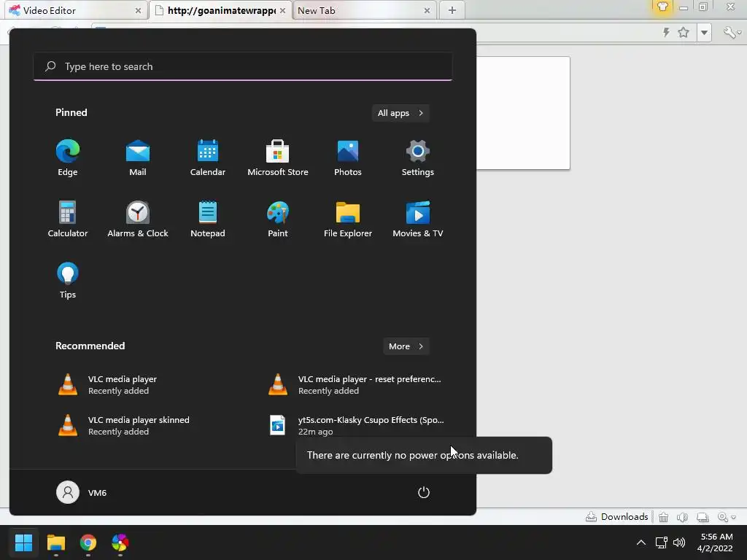Image resolution: width=747 pixels, height=560 pixels.
Task: Close the New Tab tab
Action: [x=427, y=10]
